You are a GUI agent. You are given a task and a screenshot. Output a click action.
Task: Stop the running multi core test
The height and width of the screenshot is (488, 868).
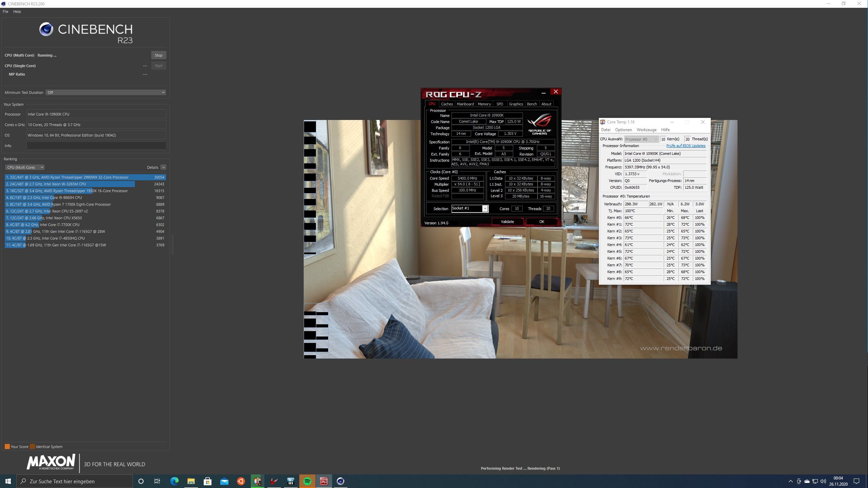pos(158,55)
